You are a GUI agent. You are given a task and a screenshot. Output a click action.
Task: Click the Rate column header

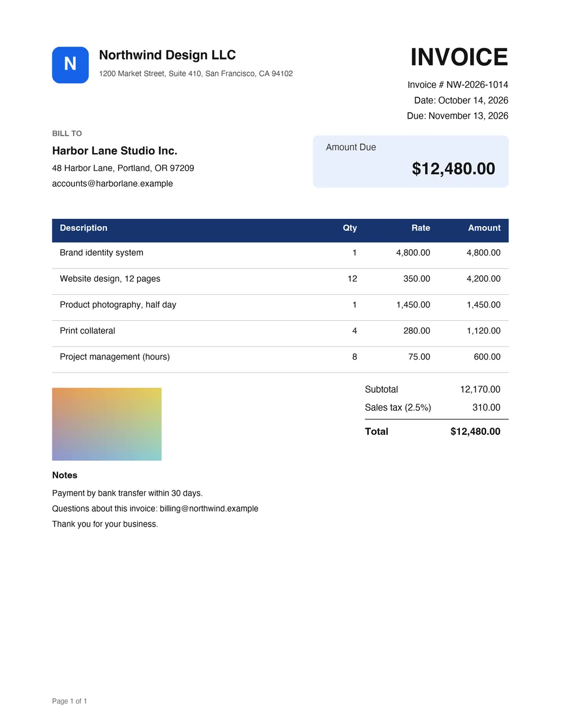[x=421, y=228]
